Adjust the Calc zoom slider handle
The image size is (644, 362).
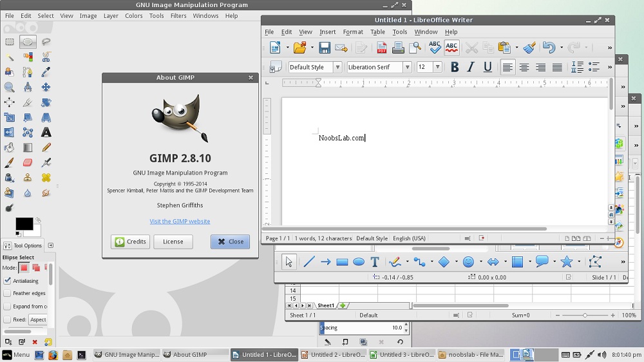tap(585, 315)
